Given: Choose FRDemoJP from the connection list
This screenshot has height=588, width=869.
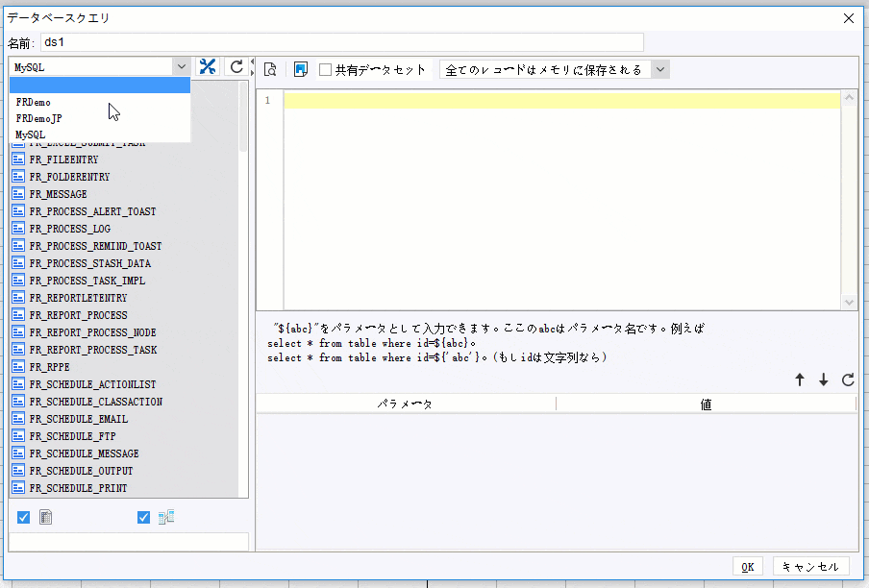Looking at the screenshot, I should (x=100, y=118).
